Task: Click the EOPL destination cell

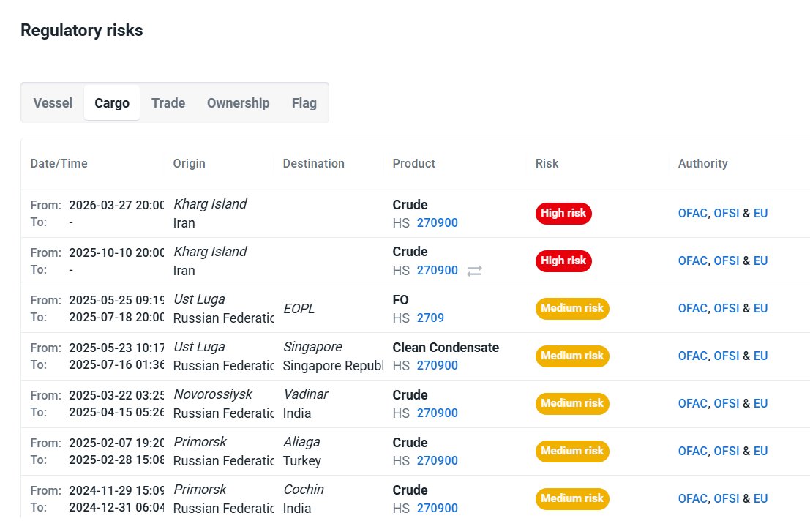Action: point(299,308)
